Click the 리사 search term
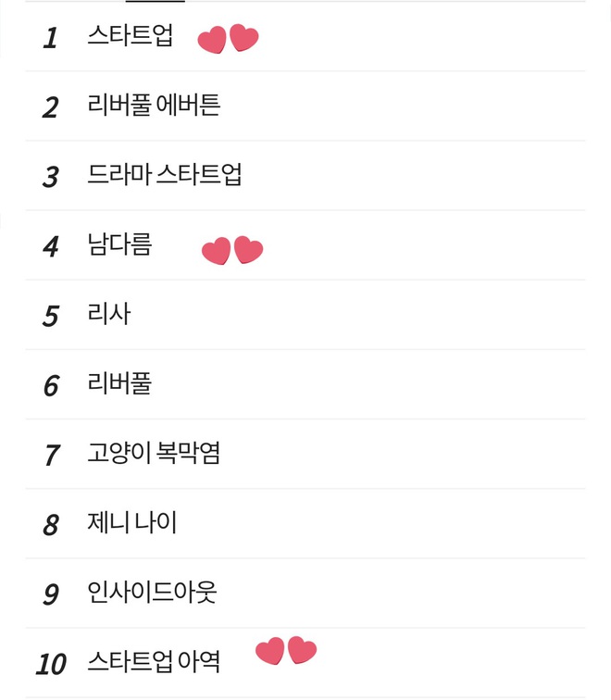 point(109,314)
